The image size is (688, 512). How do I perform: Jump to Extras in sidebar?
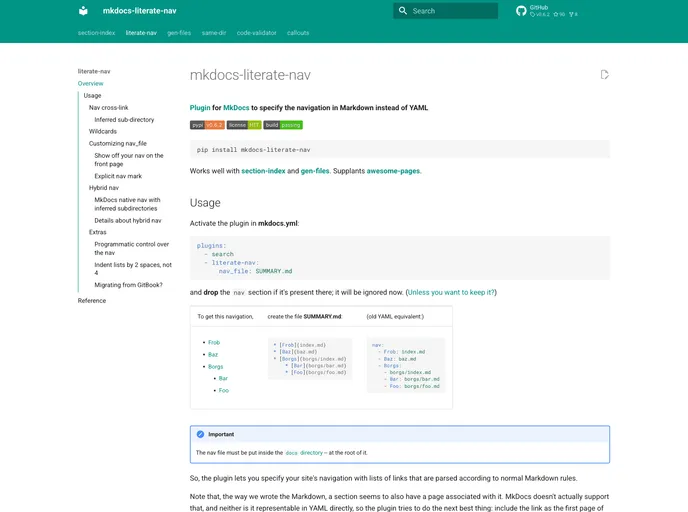pyautogui.click(x=97, y=232)
